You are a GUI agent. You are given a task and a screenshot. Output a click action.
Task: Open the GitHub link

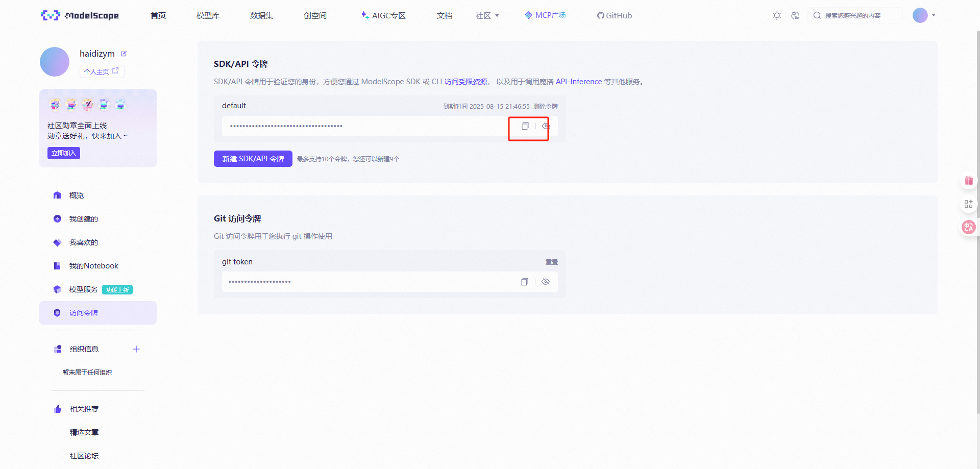tap(615, 16)
